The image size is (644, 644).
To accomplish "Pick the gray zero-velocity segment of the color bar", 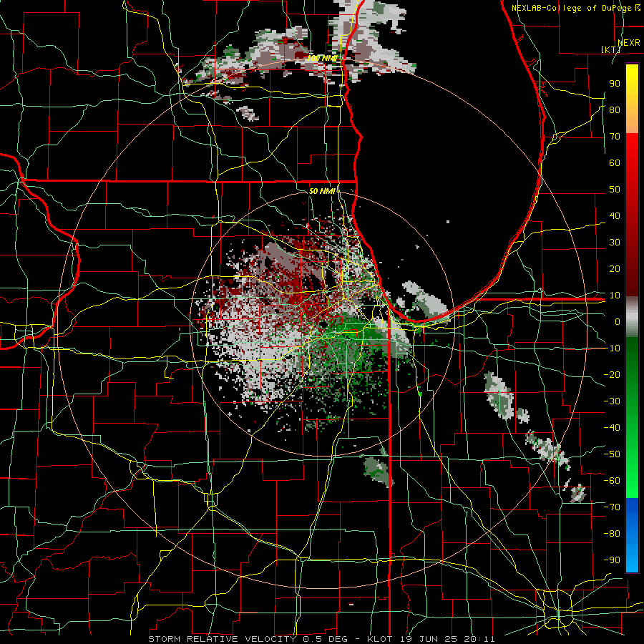I will click(632, 317).
